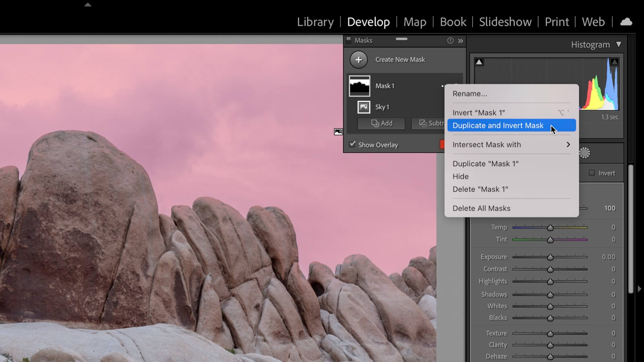Toggle shadow clipping indicator in the histogram

coord(479,62)
